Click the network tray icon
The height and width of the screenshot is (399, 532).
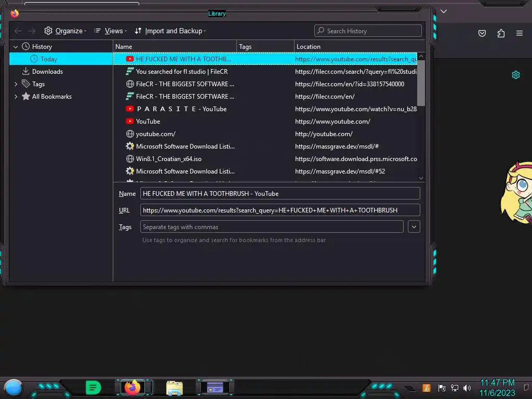pos(454,388)
